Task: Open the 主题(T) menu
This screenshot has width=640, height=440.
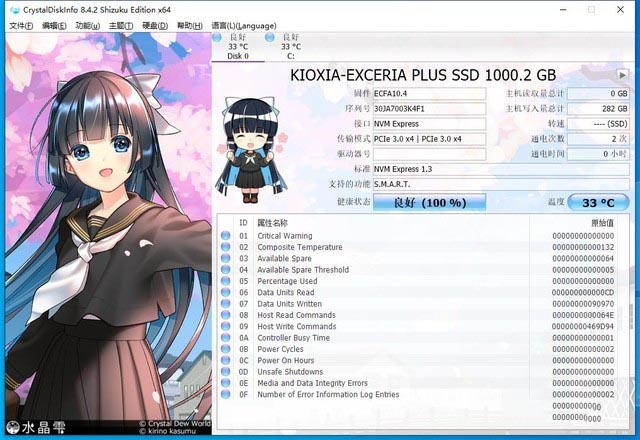Action: coord(121,26)
